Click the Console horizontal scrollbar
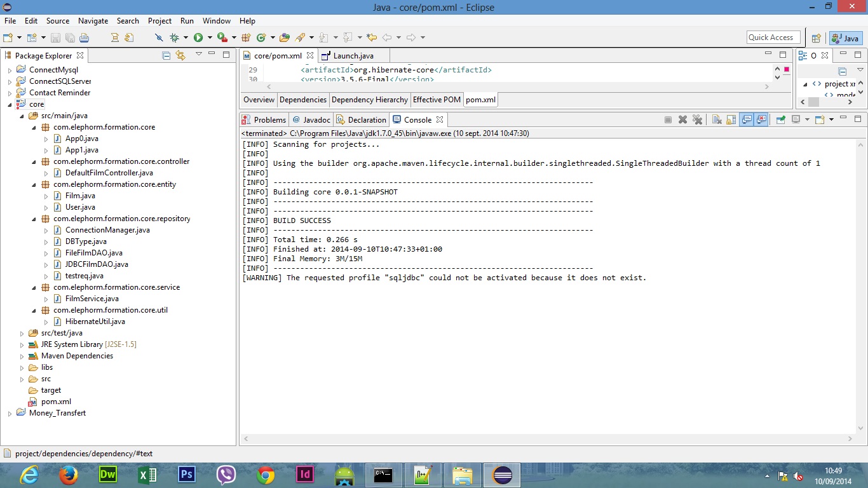 (x=546, y=439)
